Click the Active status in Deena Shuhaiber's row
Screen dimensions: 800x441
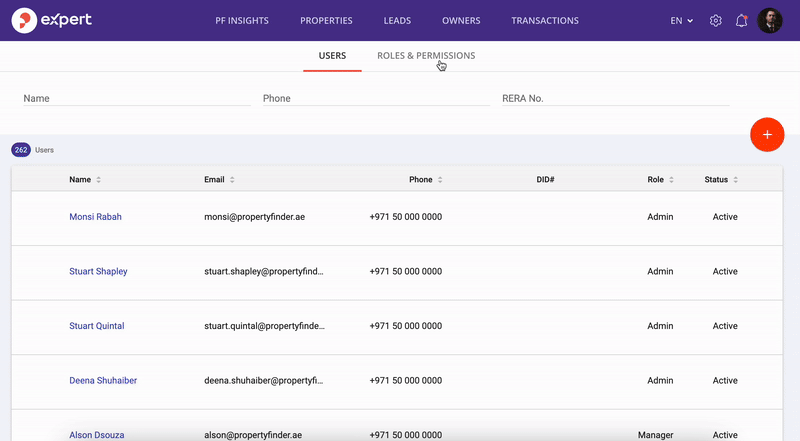[725, 381]
